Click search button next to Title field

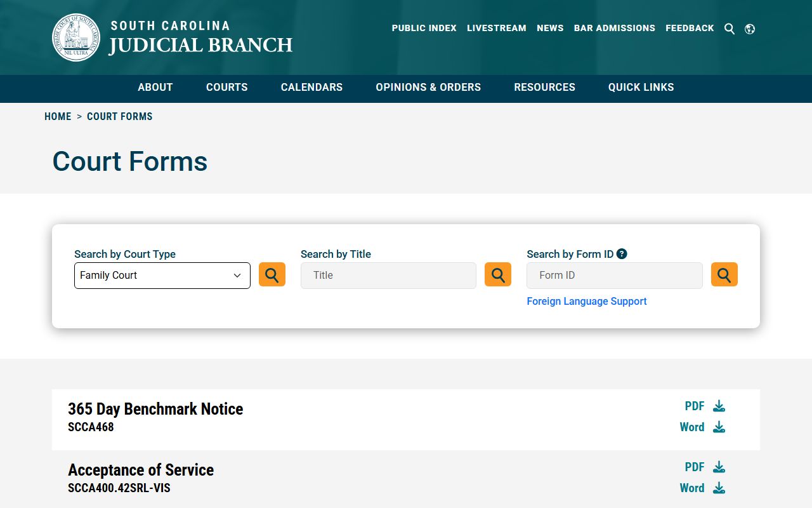pos(498,274)
